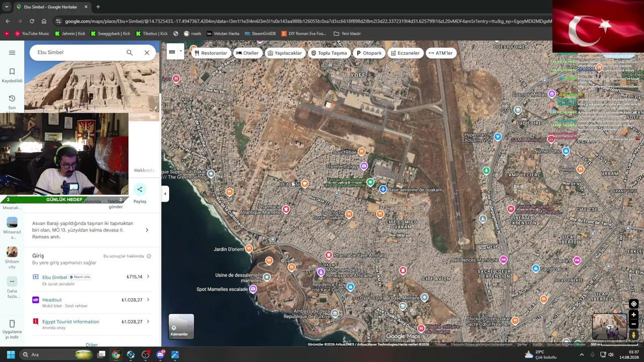Clear the Ebu Simbel search with X
Viewport: 644px width, 362px height.
[147, 52]
